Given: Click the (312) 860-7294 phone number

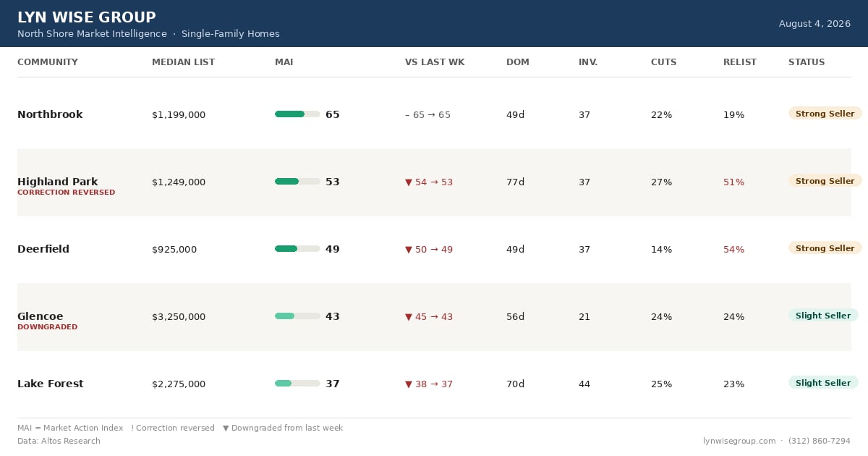Looking at the screenshot, I should coord(820,441).
